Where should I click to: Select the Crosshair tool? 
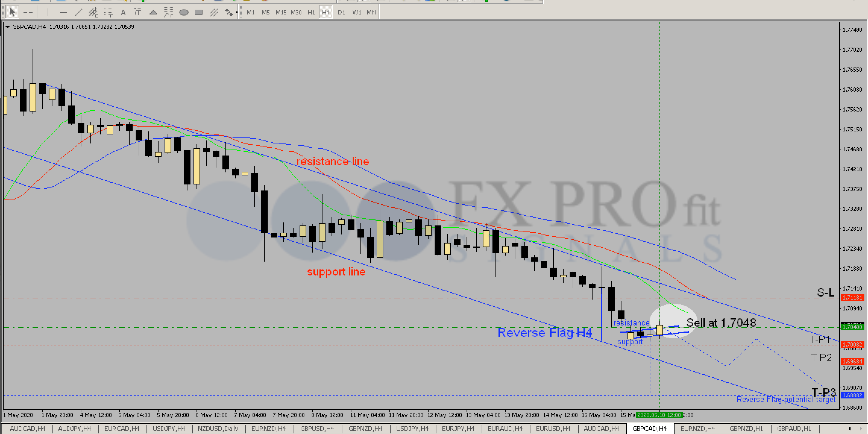pyautogui.click(x=28, y=12)
